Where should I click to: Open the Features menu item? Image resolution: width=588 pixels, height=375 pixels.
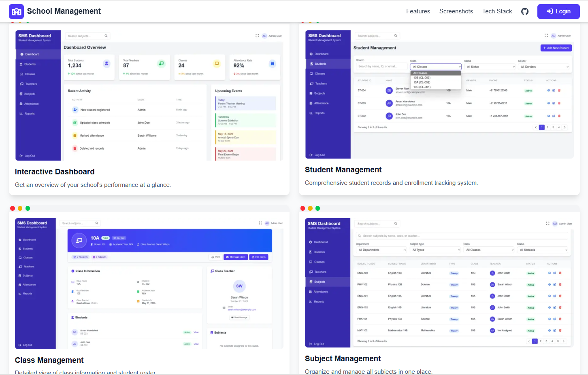click(418, 11)
